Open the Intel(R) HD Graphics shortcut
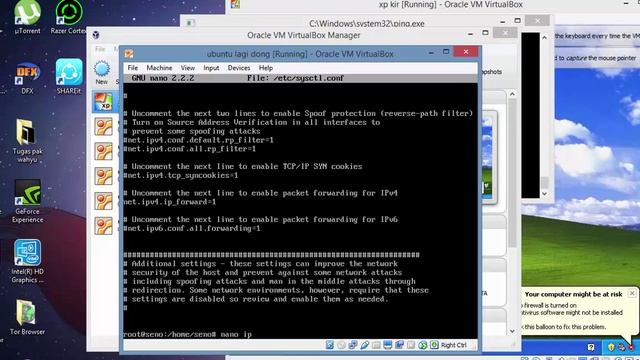This screenshot has height=360, width=640. [27, 261]
